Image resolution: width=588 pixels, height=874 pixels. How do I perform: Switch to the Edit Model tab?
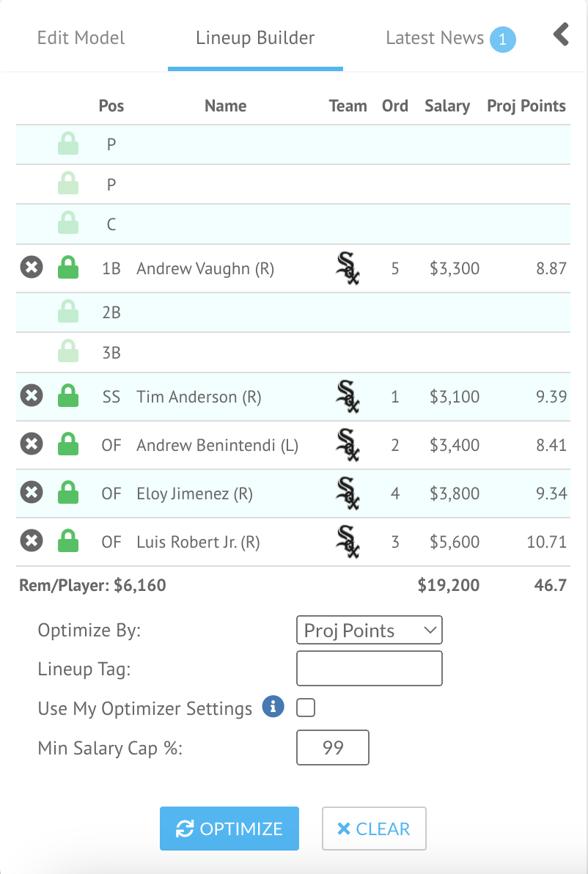point(81,38)
